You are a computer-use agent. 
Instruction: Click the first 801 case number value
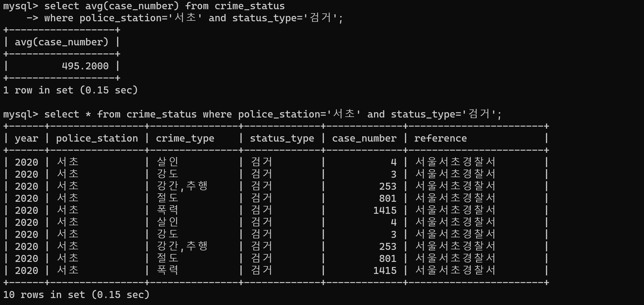click(388, 198)
